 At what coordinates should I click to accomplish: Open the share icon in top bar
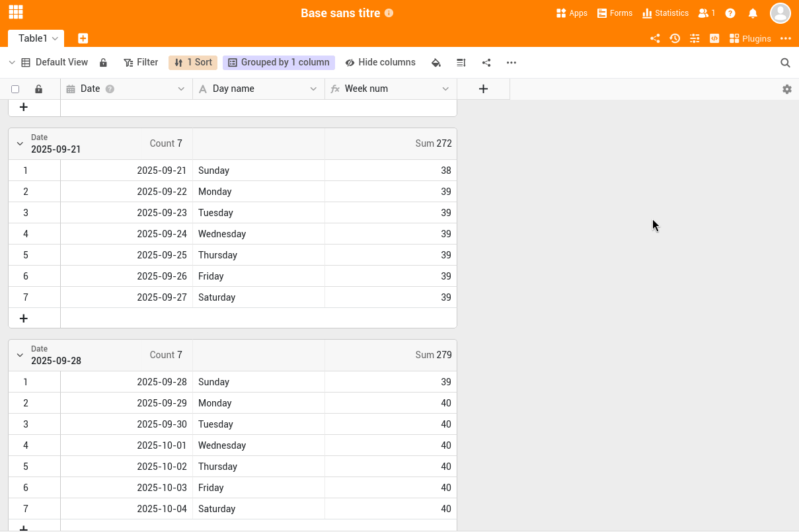[x=655, y=38]
